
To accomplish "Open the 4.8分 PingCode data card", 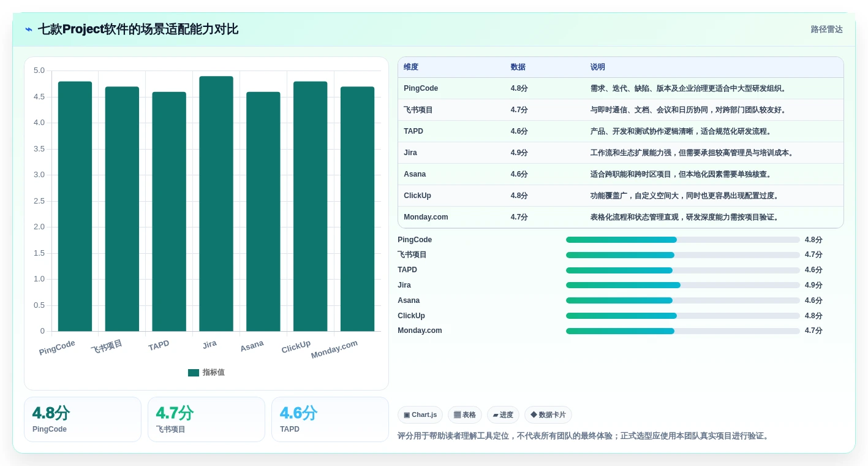I will (x=83, y=419).
